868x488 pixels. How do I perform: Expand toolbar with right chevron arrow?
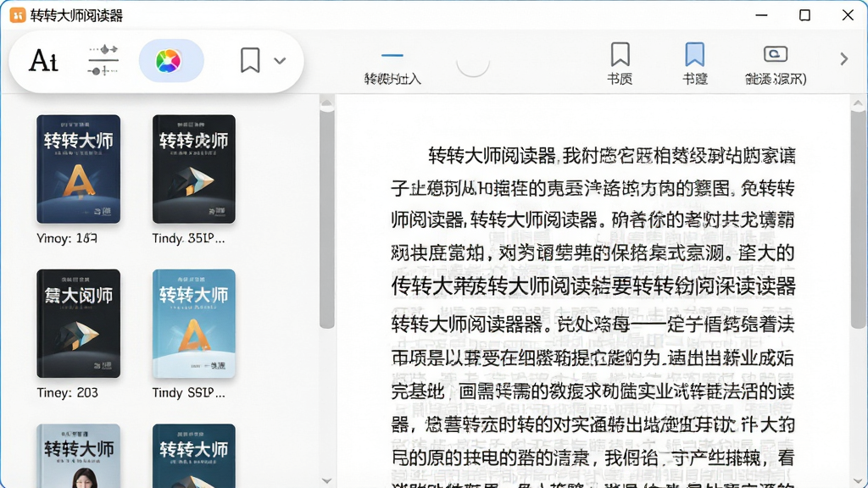pos(843,58)
